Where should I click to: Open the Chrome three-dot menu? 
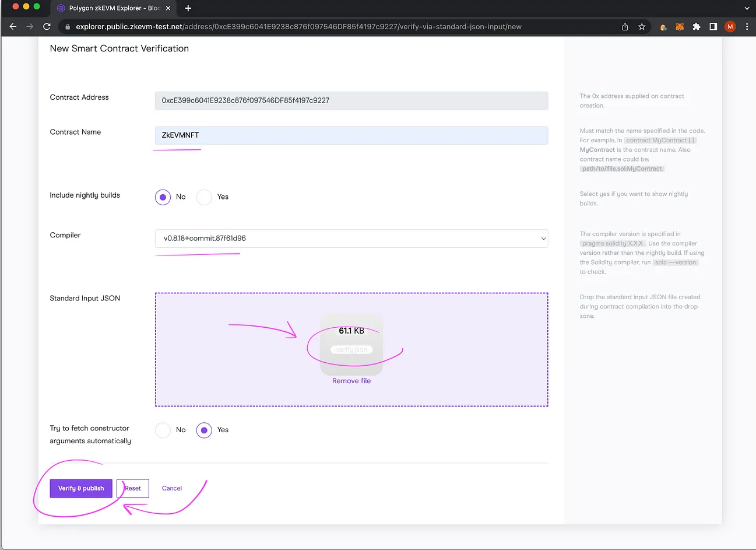pos(747,27)
